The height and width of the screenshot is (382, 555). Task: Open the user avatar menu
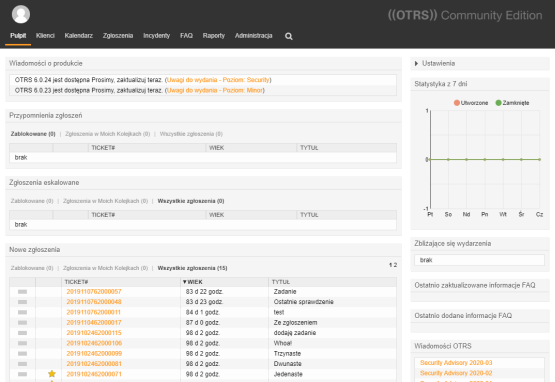[x=21, y=15]
